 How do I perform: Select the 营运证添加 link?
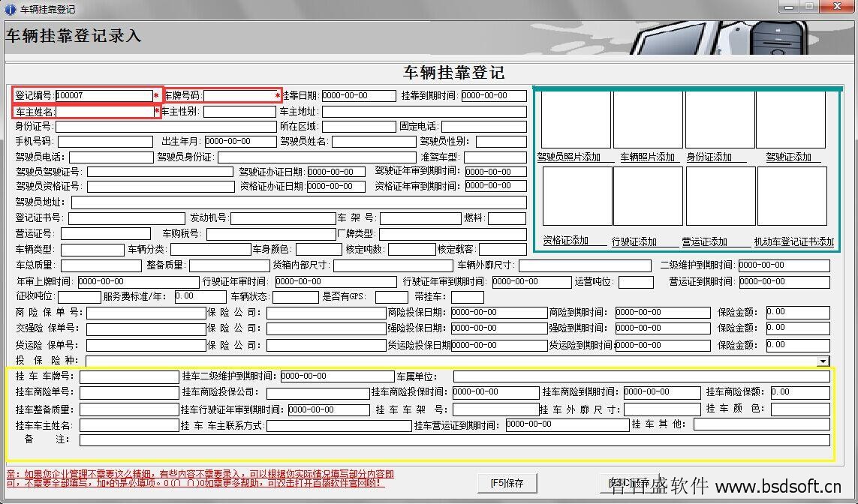tap(704, 241)
